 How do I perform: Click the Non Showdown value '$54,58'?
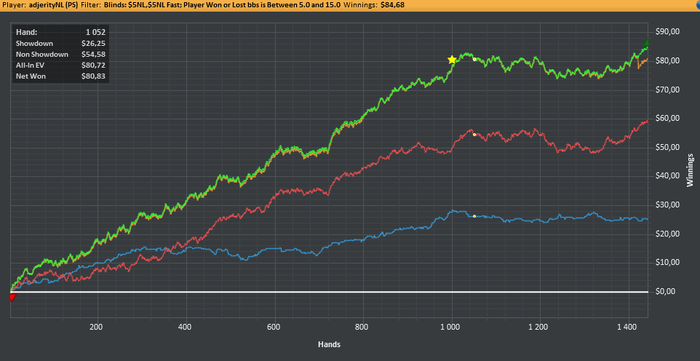(93, 54)
